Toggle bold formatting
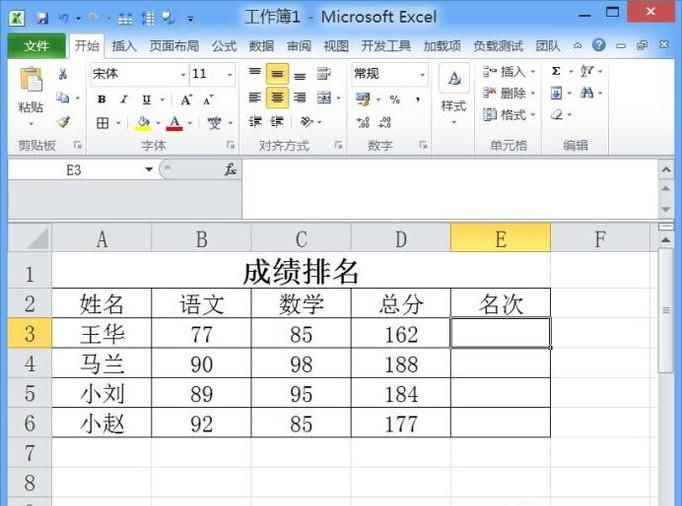The width and height of the screenshot is (682, 506). tap(102, 100)
